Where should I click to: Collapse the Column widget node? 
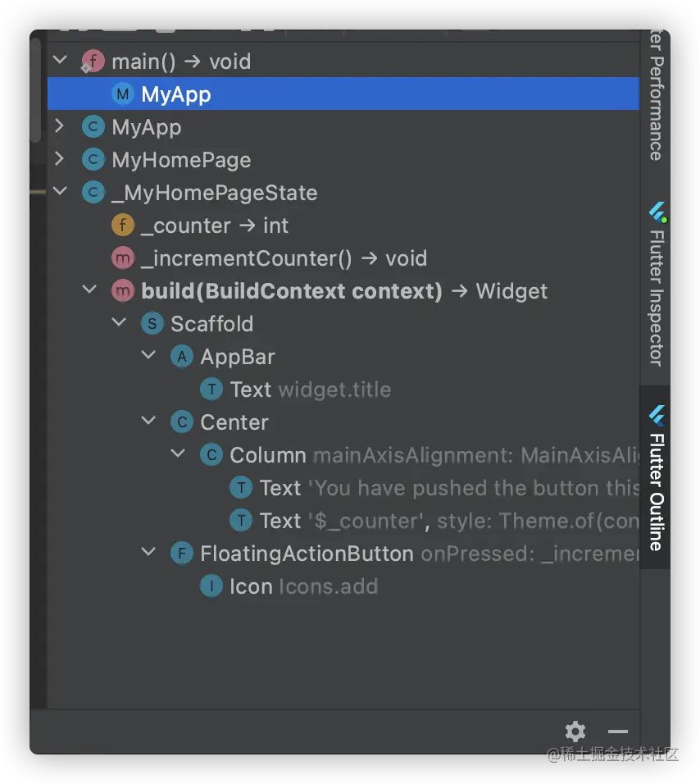(x=178, y=455)
